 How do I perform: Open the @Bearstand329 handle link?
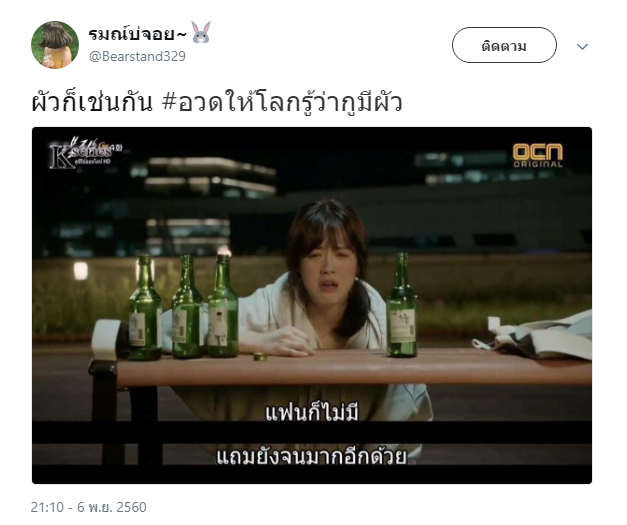pyautogui.click(x=137, y=56)
